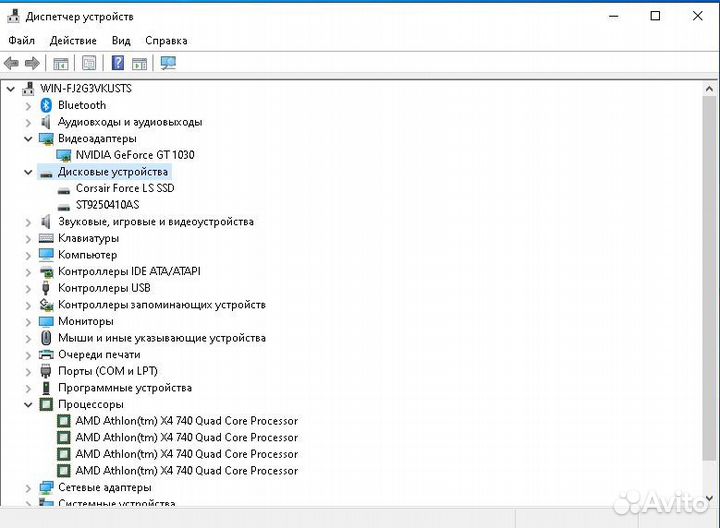This screenshot has width=720, height=528.
Task: Click the vertical scrollbar thumb
Action: (710, 278)
